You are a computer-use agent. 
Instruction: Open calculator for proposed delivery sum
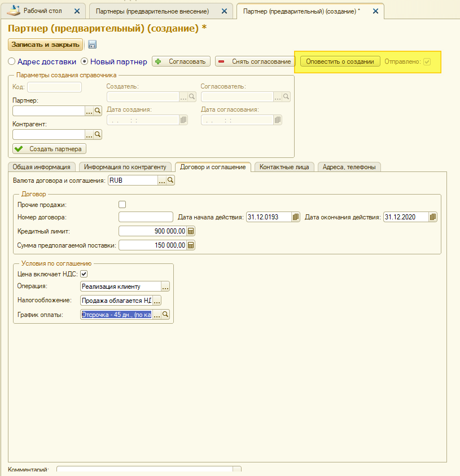click(191, 245)
